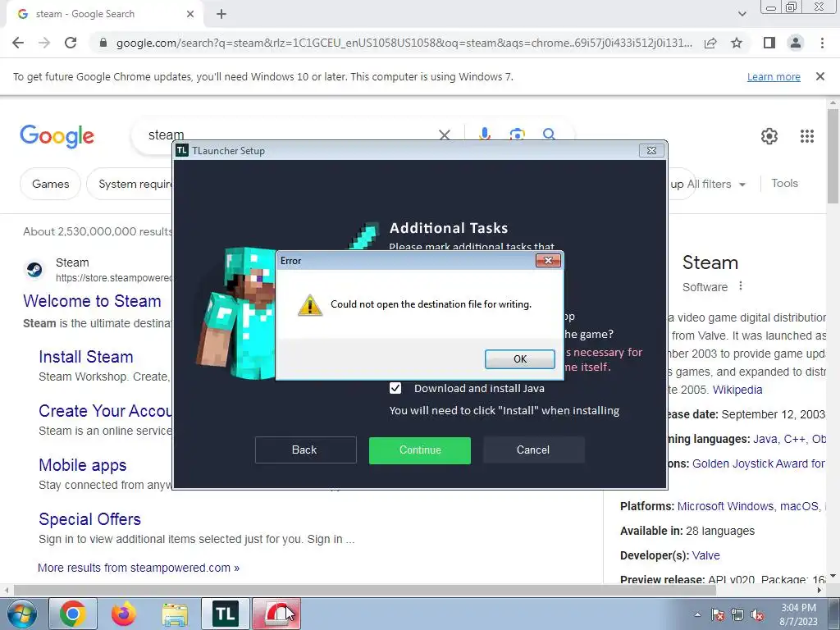This screenshot has height=630, width=840.
Task: Click Microsoft Windows platform link
Action: [x=726, y=507]
